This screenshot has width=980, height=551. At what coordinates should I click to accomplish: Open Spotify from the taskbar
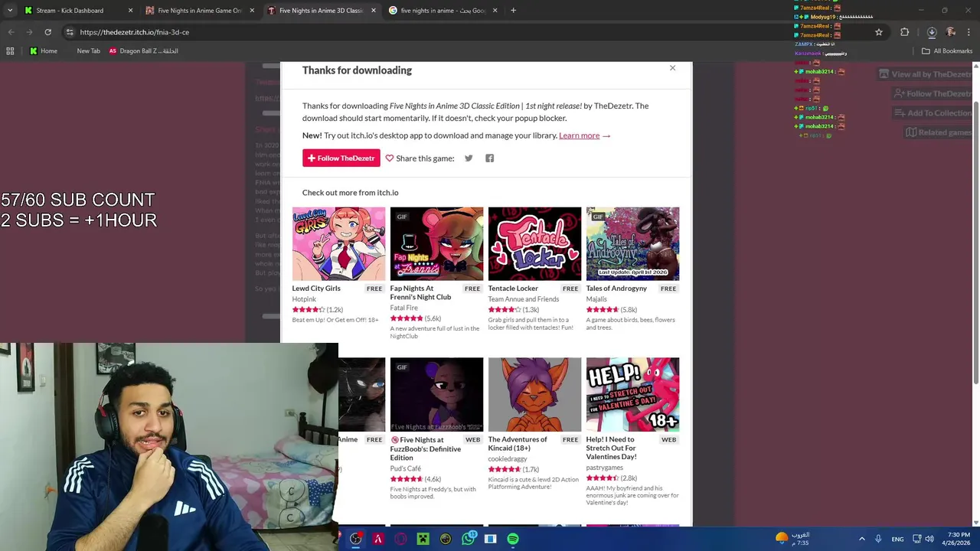[513, 539]
